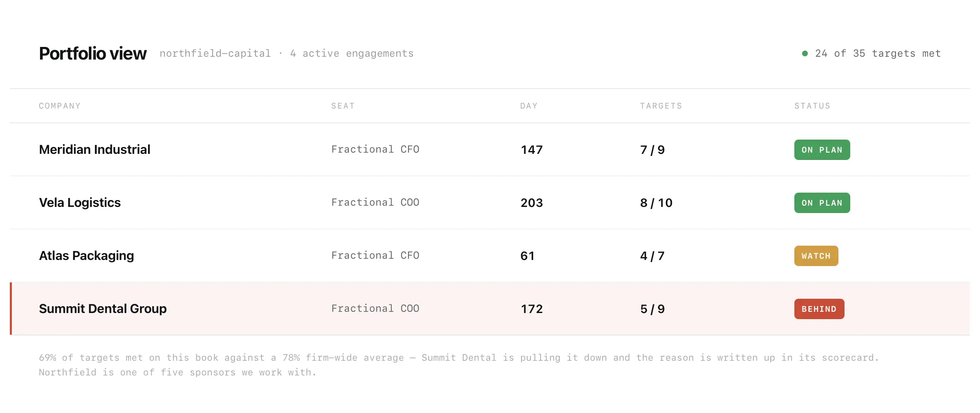The height and width of the screenshot is (413, 980).
Task: Click the red BEHIND status badge
Action: click(x=819, y=309)
